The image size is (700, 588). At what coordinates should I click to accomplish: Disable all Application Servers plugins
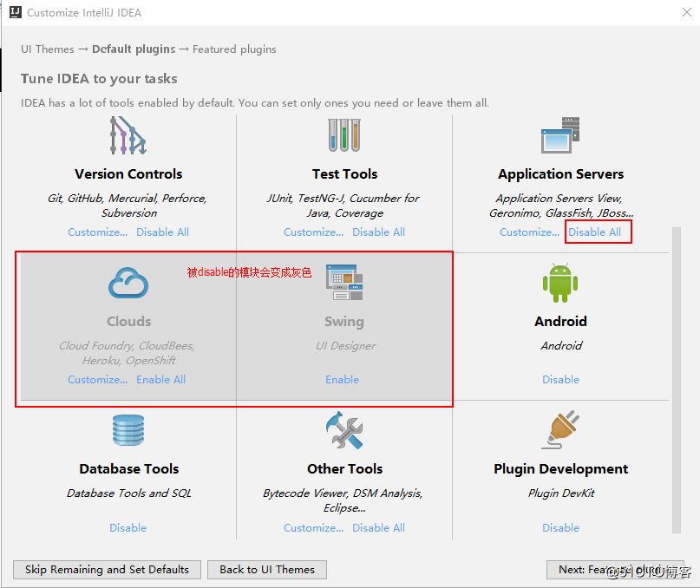coord(595,232)
